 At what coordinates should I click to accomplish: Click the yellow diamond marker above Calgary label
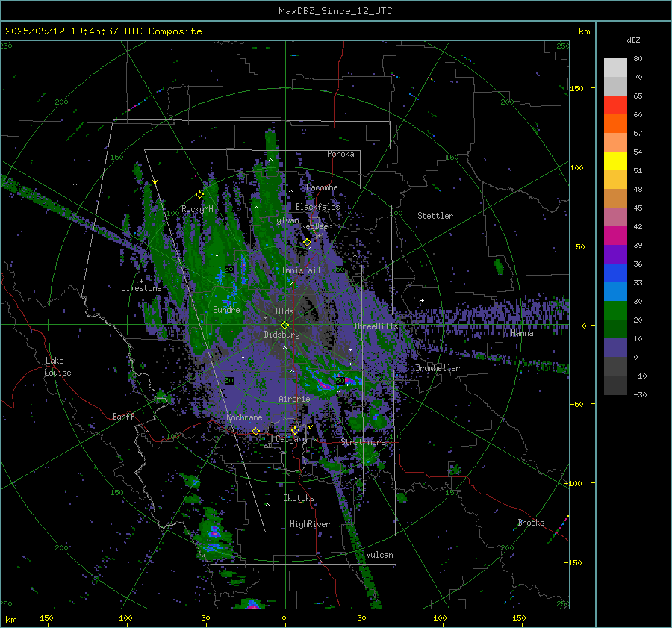coord(295,430)
